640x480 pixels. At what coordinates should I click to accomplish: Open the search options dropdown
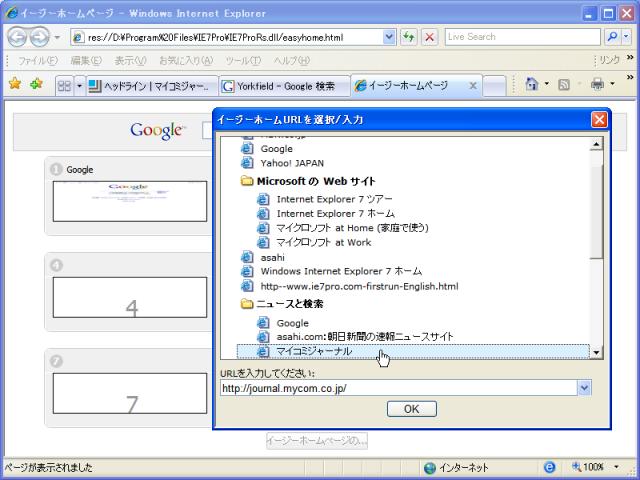626,37
